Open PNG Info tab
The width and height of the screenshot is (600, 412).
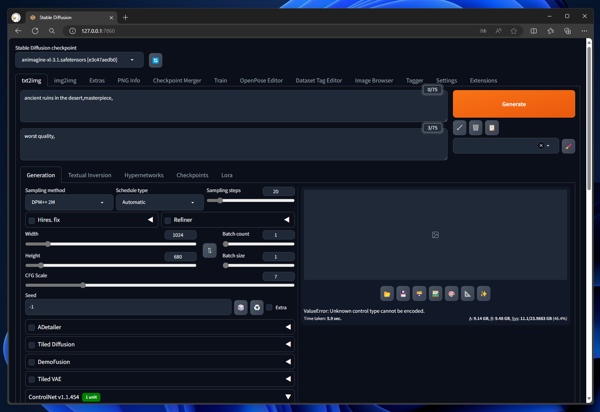point(129,80)
